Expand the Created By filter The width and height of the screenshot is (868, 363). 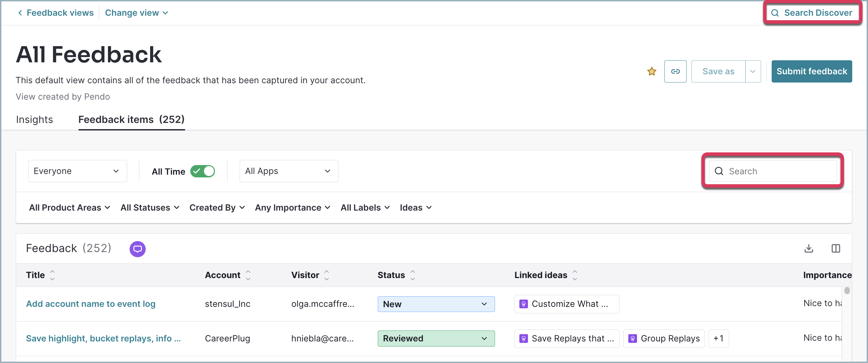217,208
